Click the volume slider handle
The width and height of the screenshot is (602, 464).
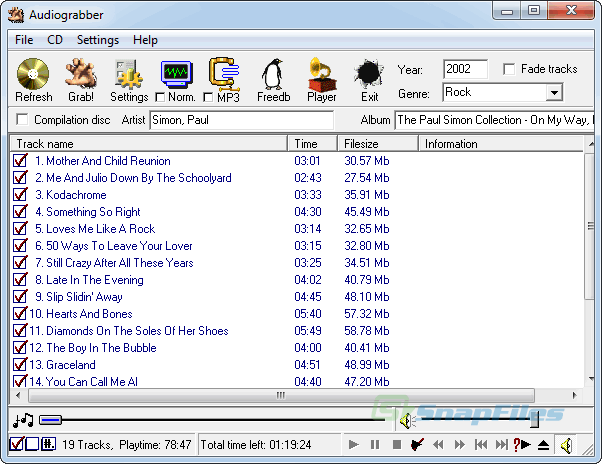click(534, 419)
